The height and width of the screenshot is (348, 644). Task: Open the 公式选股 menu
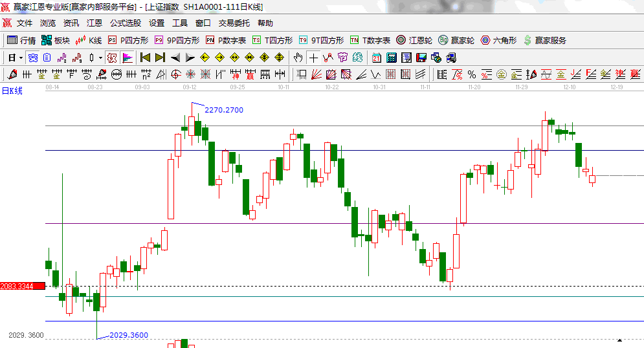(x=125, y=23)
